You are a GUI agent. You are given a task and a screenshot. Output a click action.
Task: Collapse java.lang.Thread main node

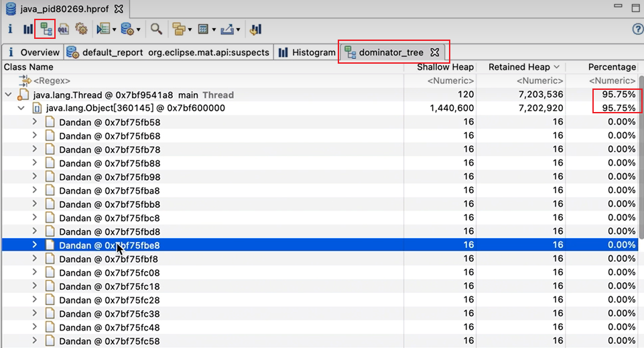point(8,95)
